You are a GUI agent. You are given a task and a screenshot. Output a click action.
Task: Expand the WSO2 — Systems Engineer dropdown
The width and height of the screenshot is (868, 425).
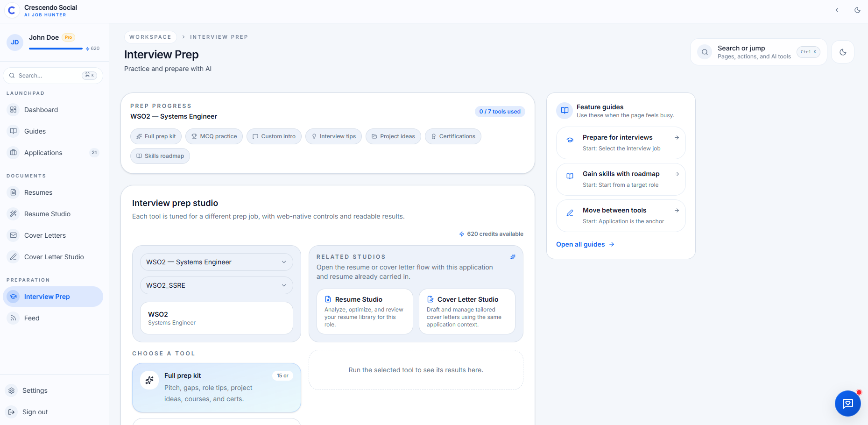click(x=217, y=262)
